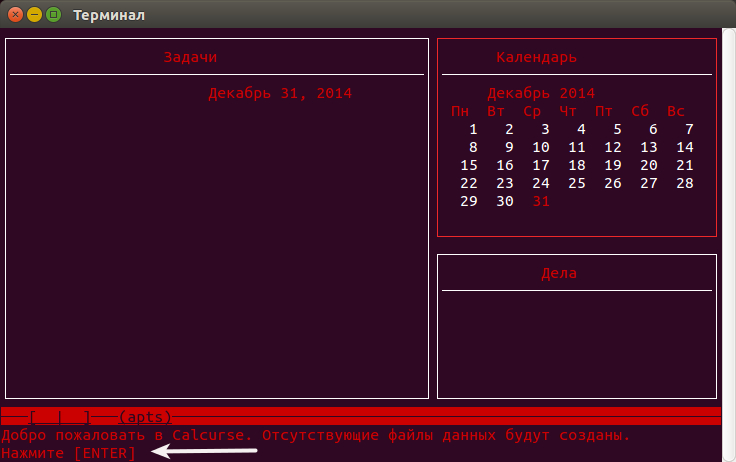Select day 4 in the calendar
This screenshot has width=736, height=462.
click(x=581, y=129)
